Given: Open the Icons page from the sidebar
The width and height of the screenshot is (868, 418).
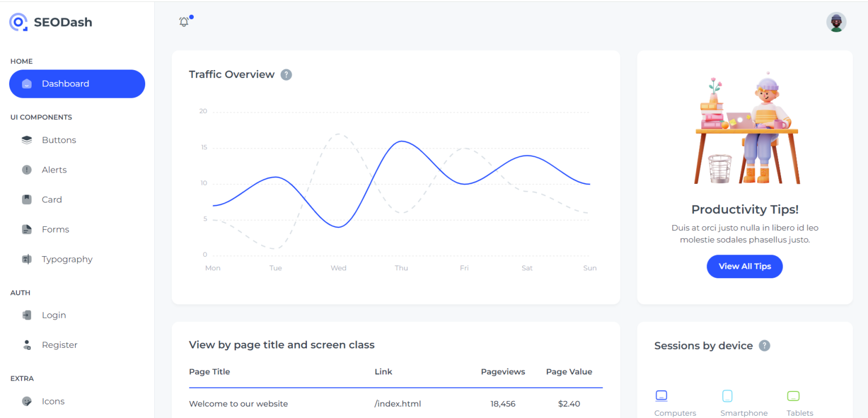Looking at the screenshot, I should (x=26, y=401).
